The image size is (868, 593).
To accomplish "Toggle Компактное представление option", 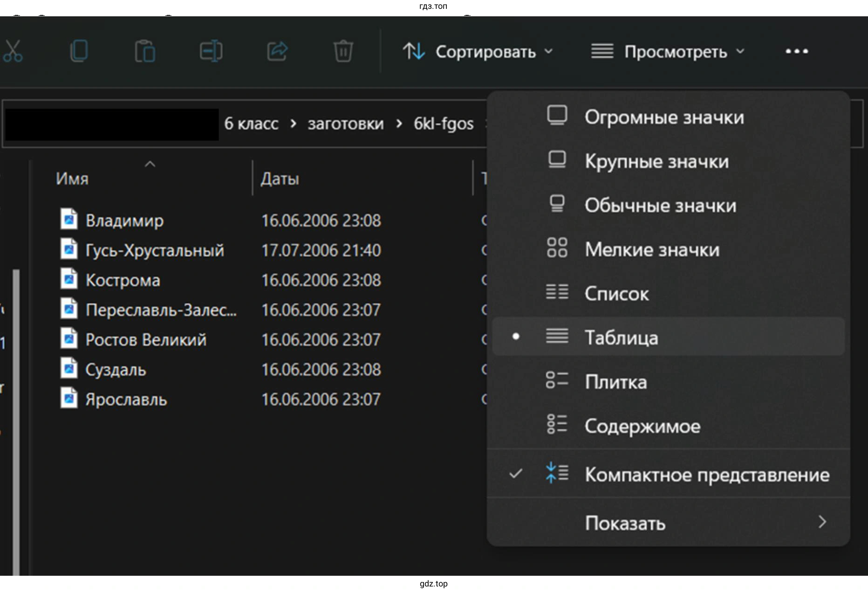I will click(668, 474).
